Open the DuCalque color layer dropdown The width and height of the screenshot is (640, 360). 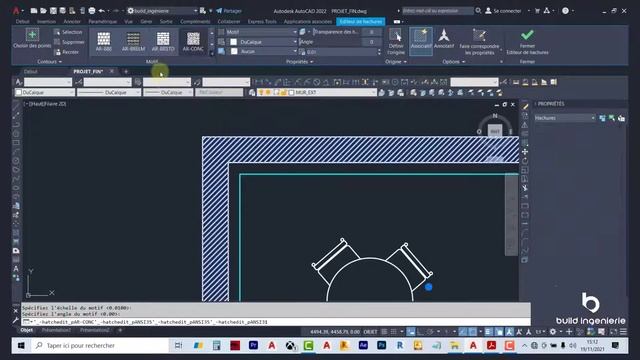pos(44,93)
